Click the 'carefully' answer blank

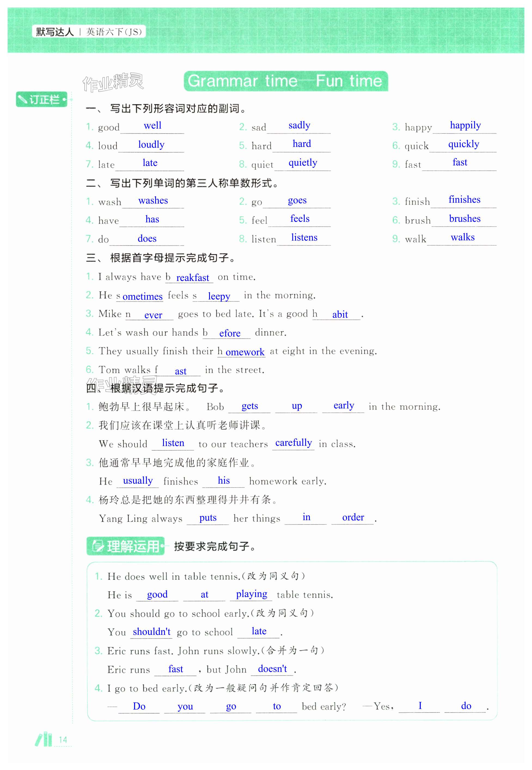[x=293, y=443]
